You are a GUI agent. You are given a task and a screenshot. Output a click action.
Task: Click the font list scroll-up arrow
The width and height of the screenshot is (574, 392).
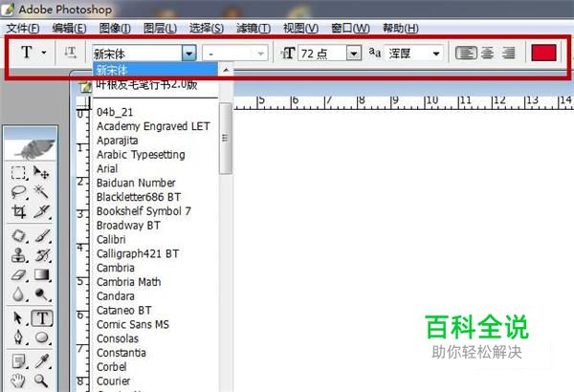click(x=226, y=70)
